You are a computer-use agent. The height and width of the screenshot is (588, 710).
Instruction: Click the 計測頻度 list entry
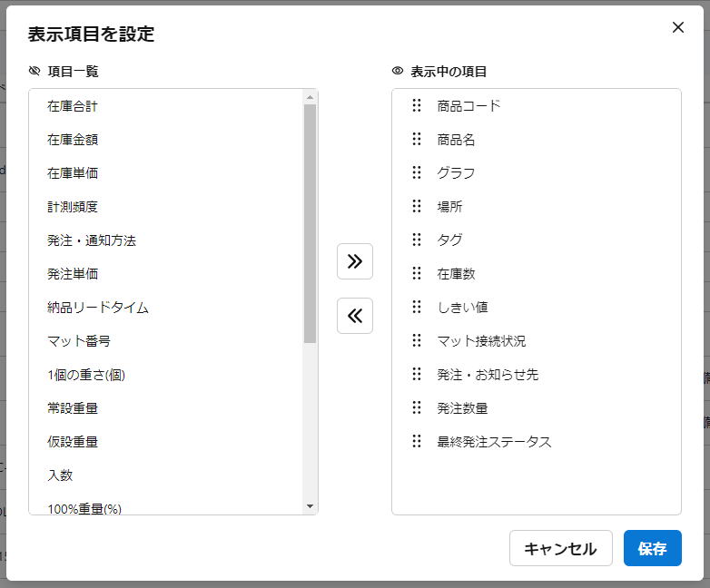[73, 207]
